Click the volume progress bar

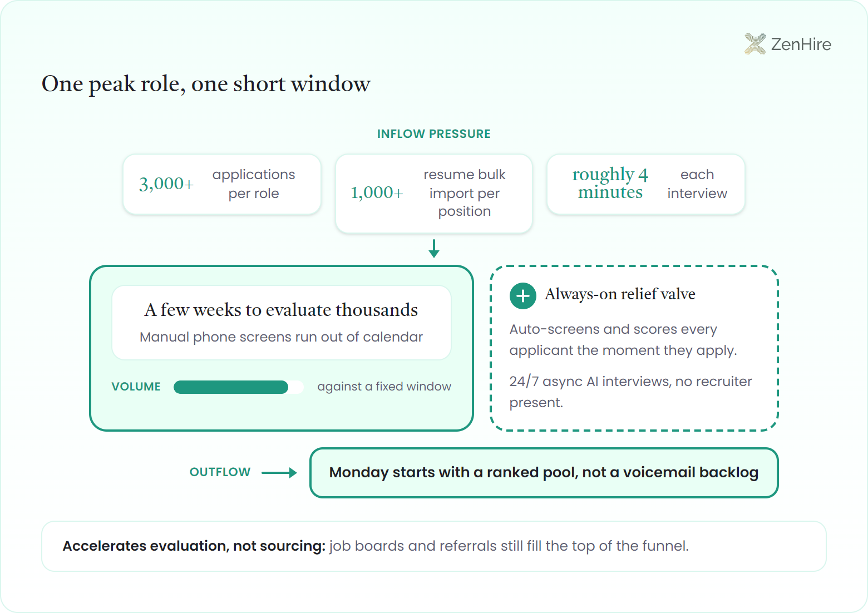(239, 387)
